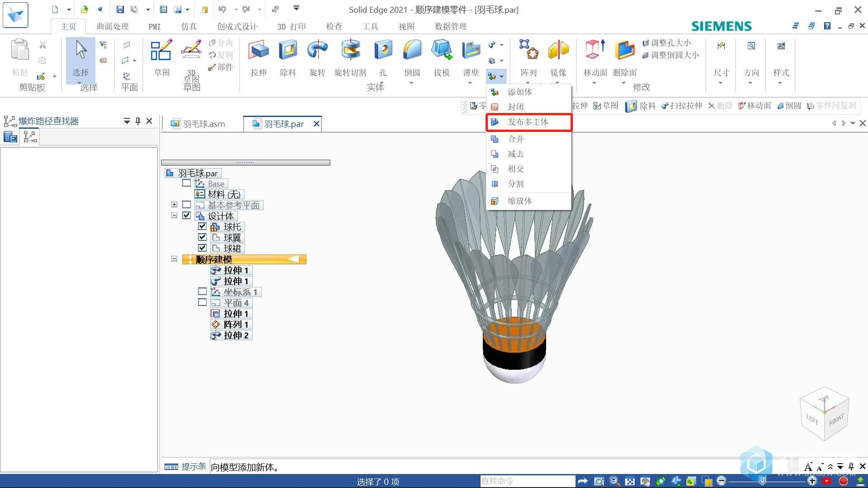Uncheck the 球翼 body checkbox

pyautogui.click(x=202, y=237)
